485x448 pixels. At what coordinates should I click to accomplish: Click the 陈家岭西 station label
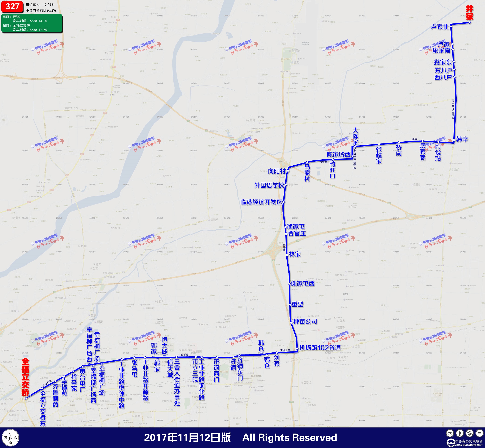click(x=339, y=154)
